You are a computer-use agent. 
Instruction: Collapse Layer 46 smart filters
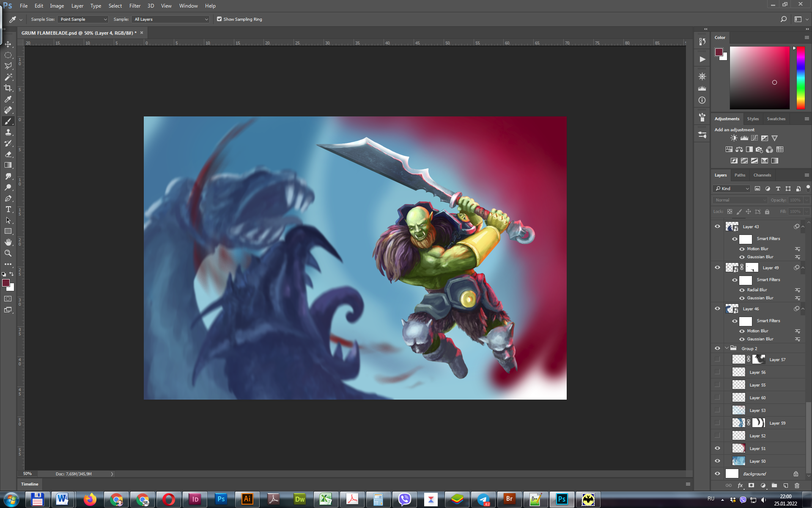point(803,309)
